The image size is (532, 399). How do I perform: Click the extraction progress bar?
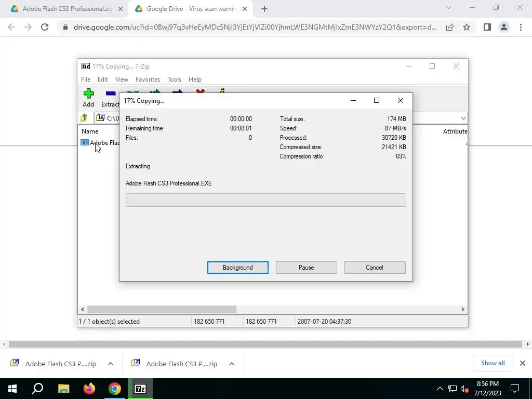(265, 200)
